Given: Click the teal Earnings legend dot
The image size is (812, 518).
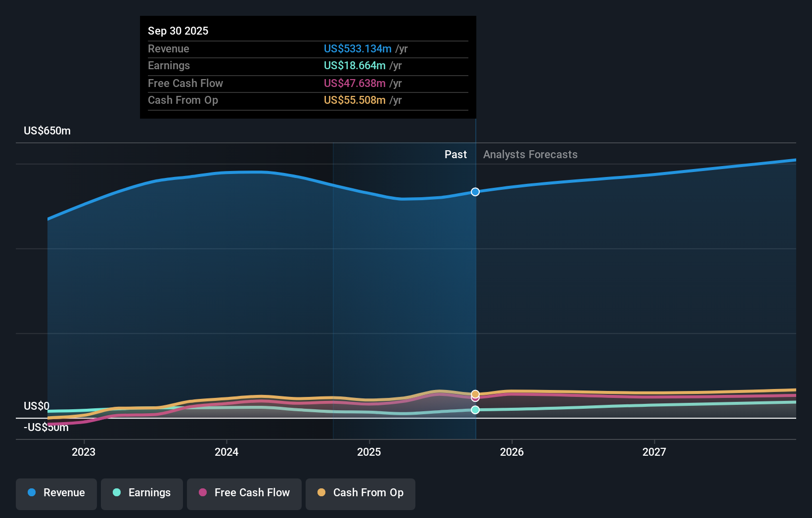Looking at the screenshot, I should (x=116, y=493).
